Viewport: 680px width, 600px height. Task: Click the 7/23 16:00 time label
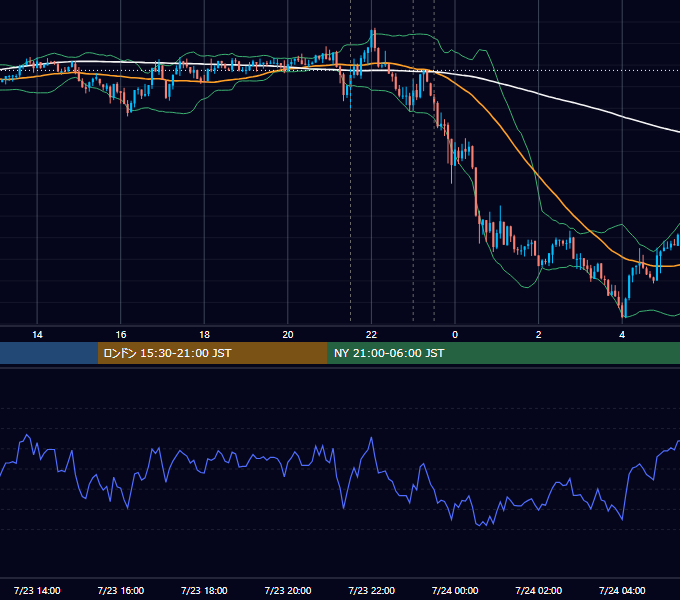point(121,590)
